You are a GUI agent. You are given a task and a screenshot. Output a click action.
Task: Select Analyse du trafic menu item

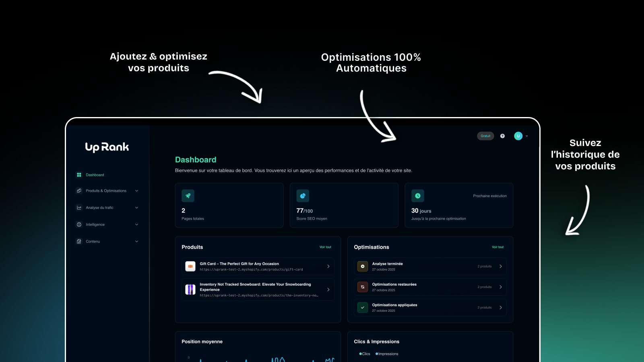pyautogui.click(x=100, y=208)
